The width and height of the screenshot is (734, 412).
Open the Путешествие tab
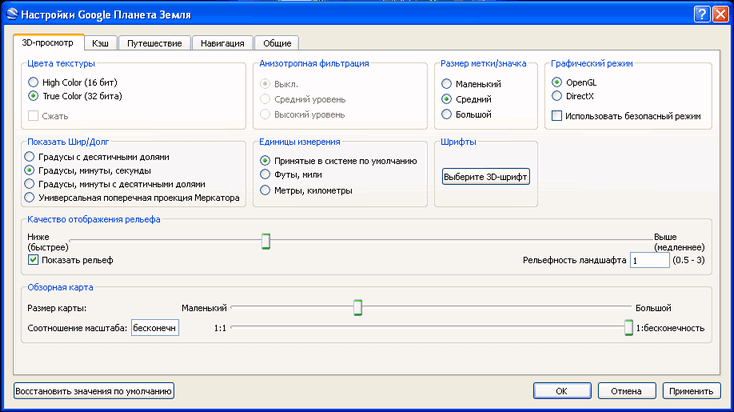click(x=154, y=43)
